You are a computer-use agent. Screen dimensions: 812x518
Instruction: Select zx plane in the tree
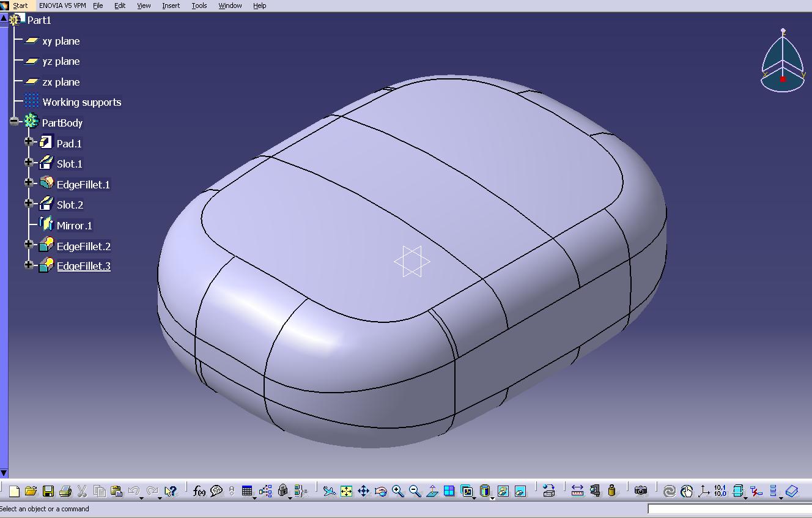61,82
